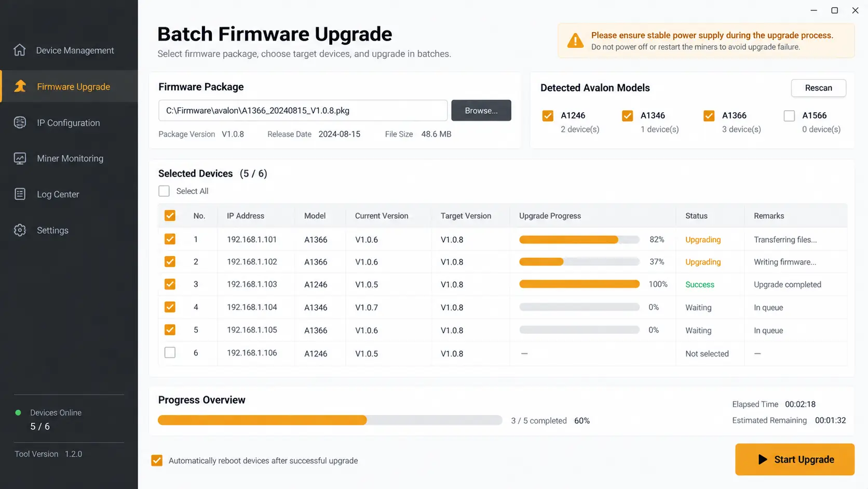Click 'Upgrade completed' remark
The width and height of the screenshot is (868, 489).
[788, 284]
